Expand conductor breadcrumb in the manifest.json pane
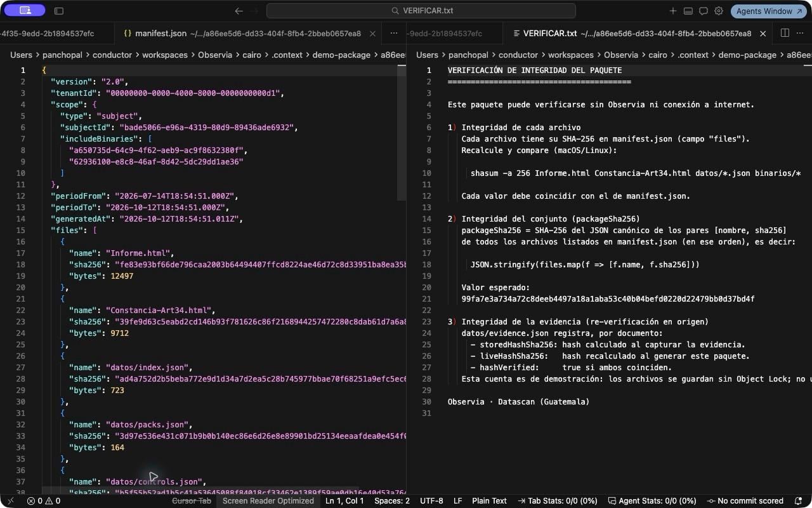 [x=112, y=55]
